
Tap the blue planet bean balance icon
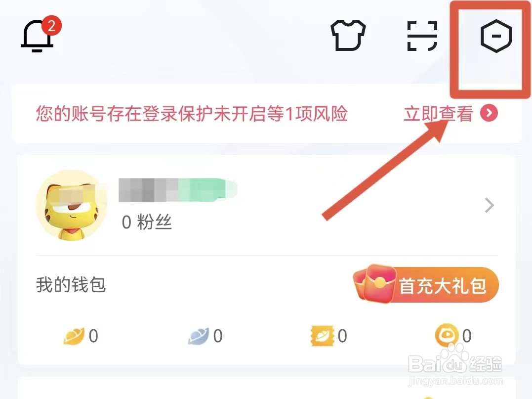point(199,336)
